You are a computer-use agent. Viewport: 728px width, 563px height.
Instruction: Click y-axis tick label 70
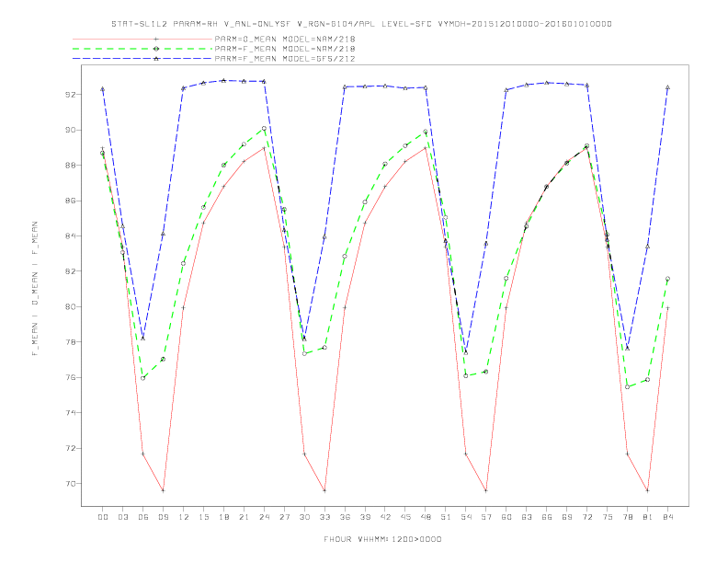71,484
